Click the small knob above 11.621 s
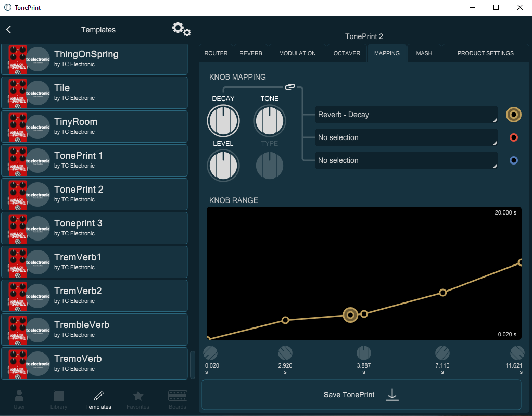The height and width of the screenshot is (416, 532). 517,353
